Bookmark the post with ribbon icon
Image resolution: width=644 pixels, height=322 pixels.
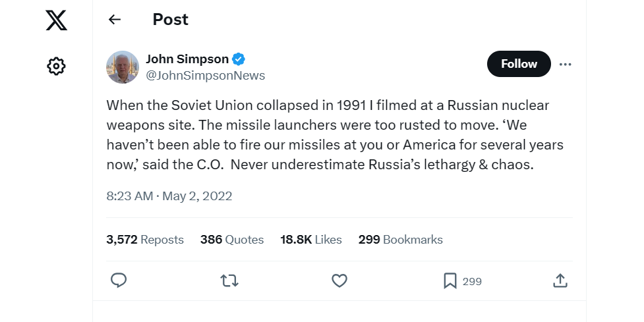click(450, 281)
